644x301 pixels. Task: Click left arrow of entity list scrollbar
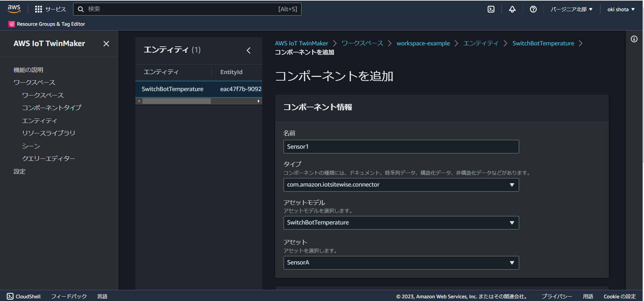(x=139, y=101)
